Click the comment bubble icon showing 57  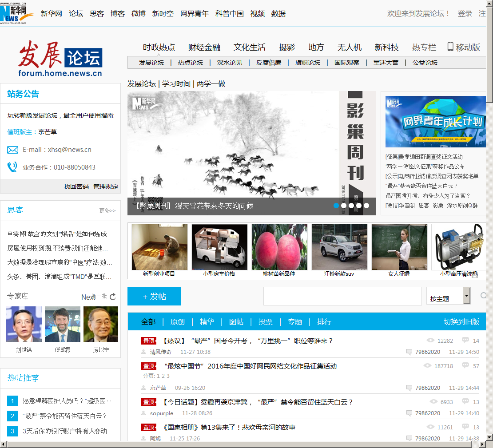pyautogui.click(x=465, y=365)
